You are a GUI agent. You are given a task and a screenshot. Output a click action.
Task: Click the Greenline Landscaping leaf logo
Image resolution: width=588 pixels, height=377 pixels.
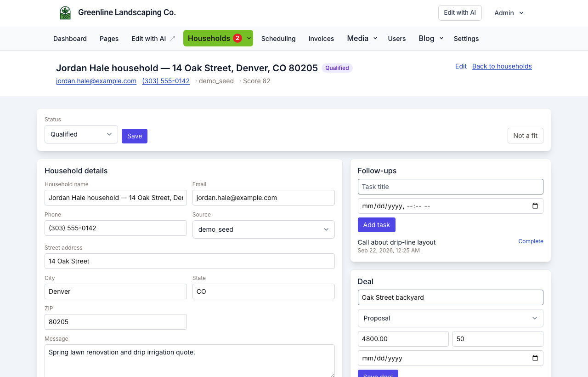65,13
